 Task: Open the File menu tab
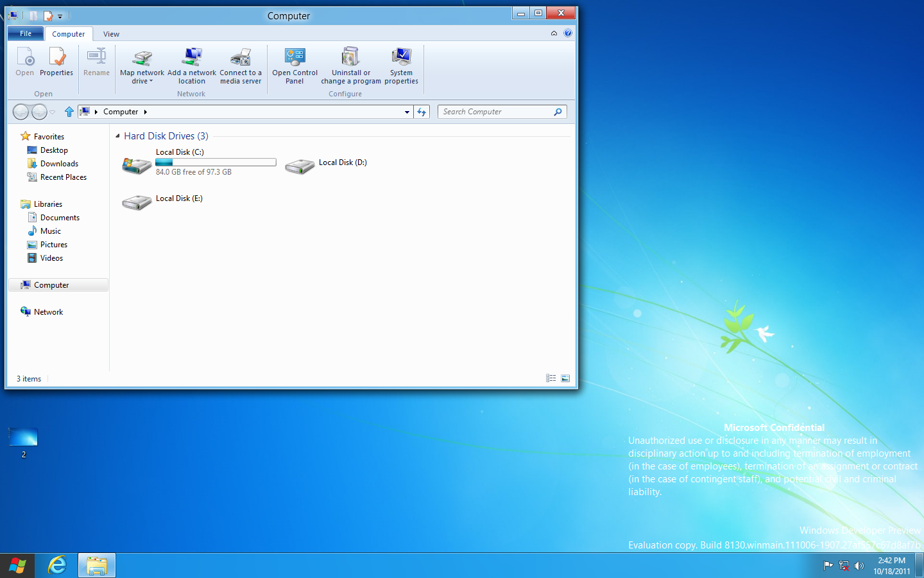(26, 33)
